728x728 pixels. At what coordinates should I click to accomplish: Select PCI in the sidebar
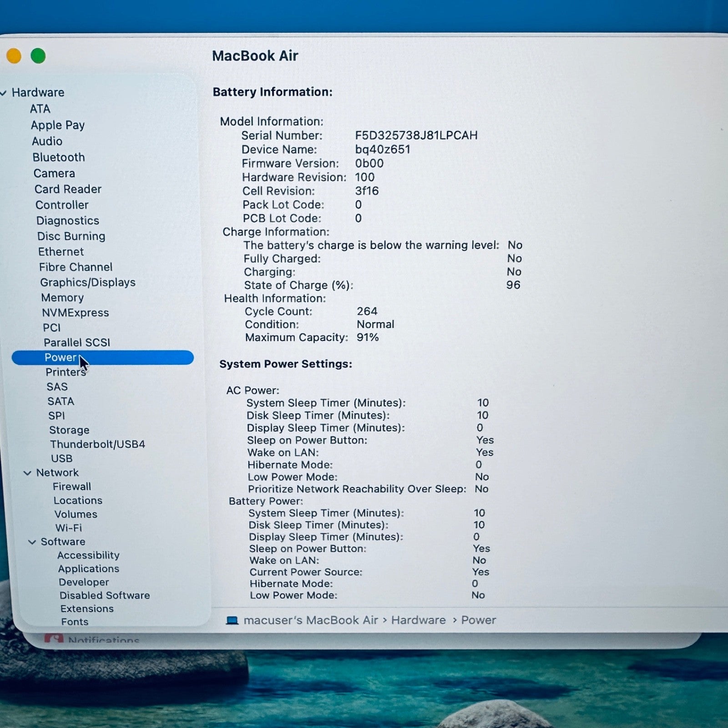pos(51,328)
